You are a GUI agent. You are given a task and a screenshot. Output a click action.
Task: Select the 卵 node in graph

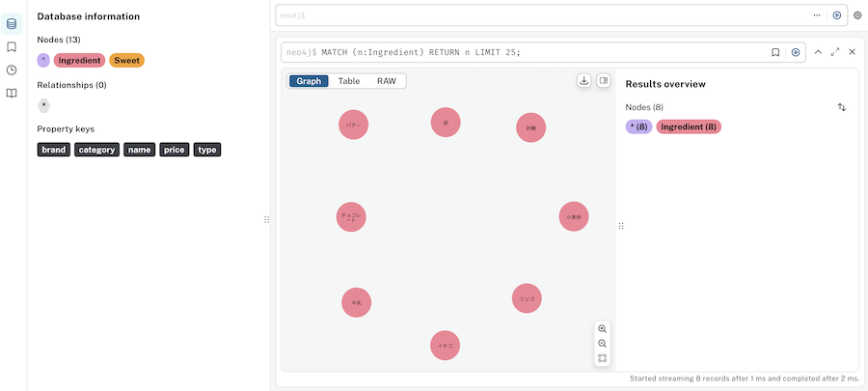[x=446, y=123]
